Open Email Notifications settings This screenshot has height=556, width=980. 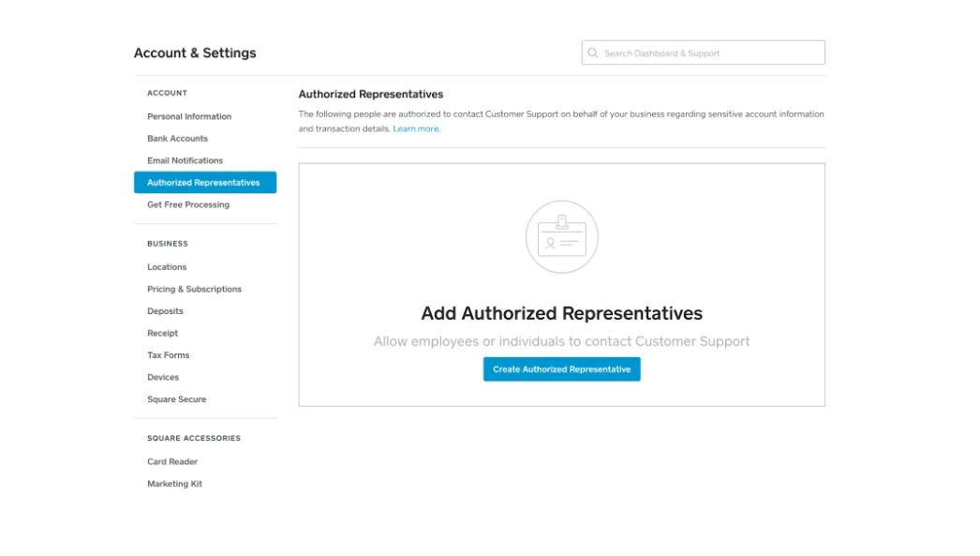(x=185, y=160)
